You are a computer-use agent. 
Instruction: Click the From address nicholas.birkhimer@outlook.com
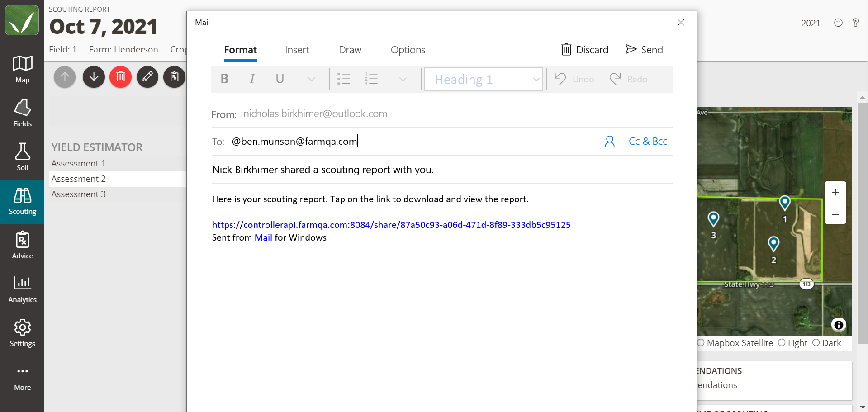tap(315, 114)
